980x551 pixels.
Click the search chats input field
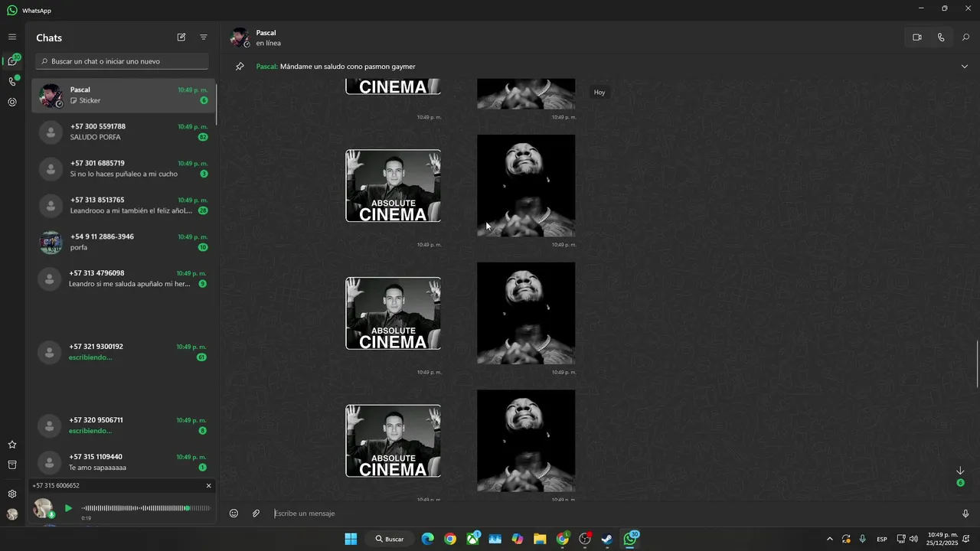tap(122, 61)
